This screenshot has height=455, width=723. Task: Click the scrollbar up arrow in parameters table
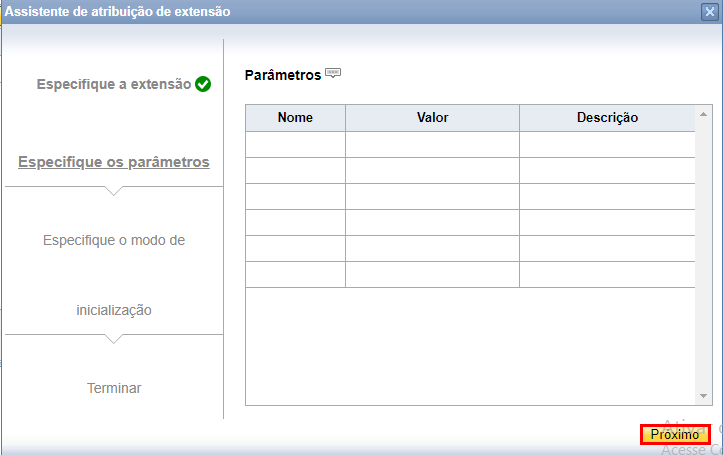[703, 114]
